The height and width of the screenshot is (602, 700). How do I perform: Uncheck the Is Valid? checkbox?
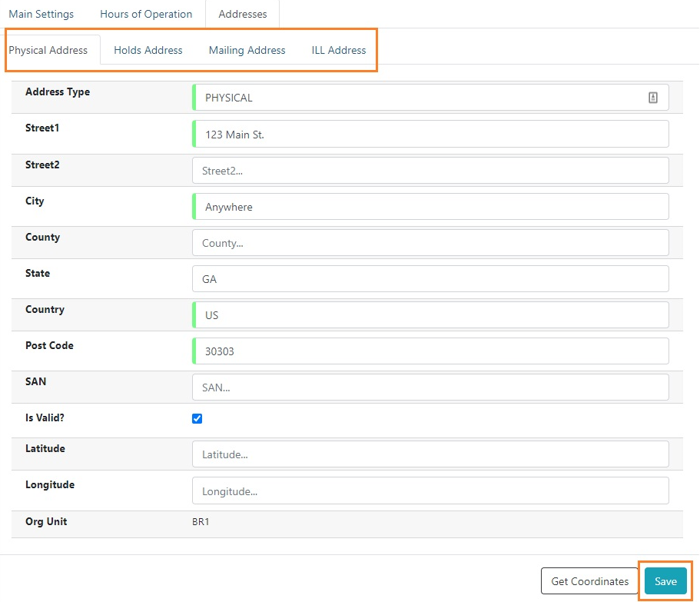point(197,419)
